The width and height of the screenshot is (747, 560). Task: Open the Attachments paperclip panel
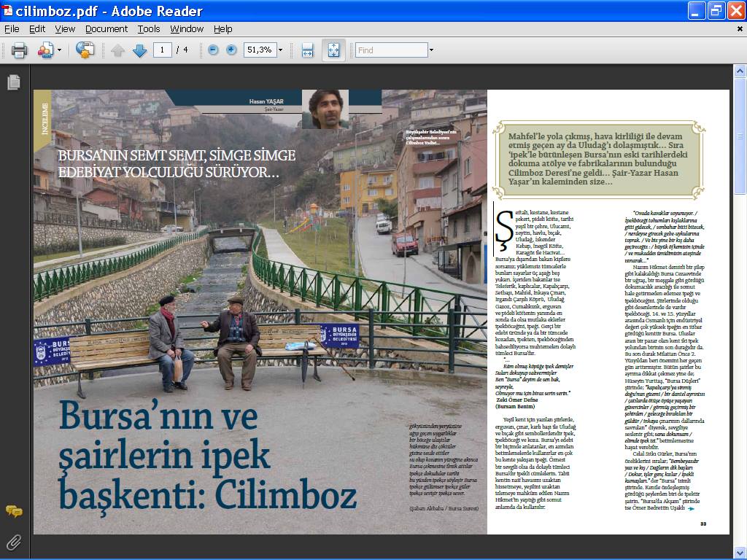click(14, 542)
